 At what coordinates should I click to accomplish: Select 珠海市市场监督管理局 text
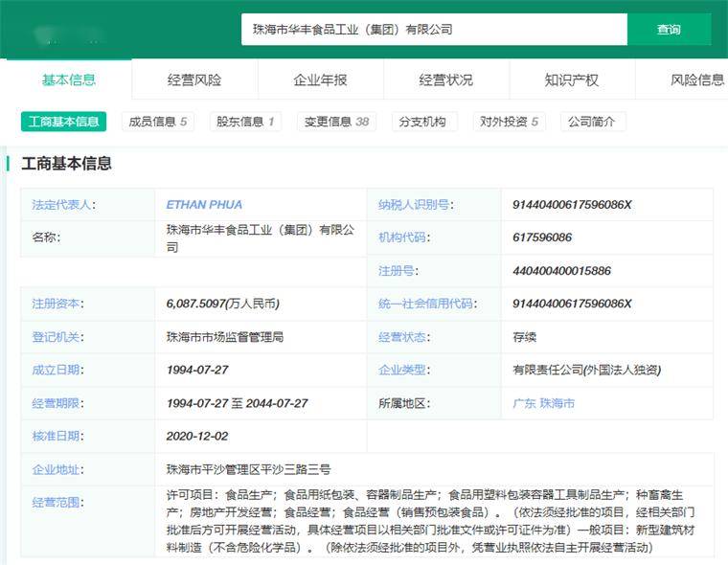click(225, 337)
